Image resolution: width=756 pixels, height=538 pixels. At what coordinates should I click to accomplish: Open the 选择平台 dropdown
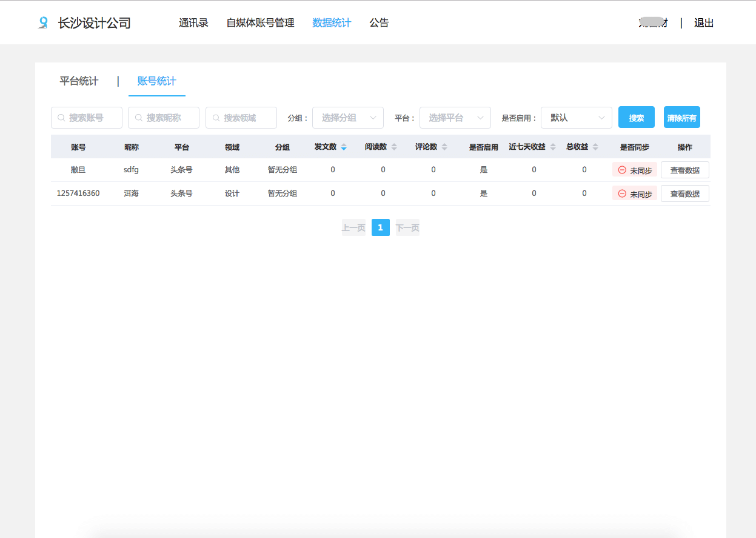coord(455,118)
